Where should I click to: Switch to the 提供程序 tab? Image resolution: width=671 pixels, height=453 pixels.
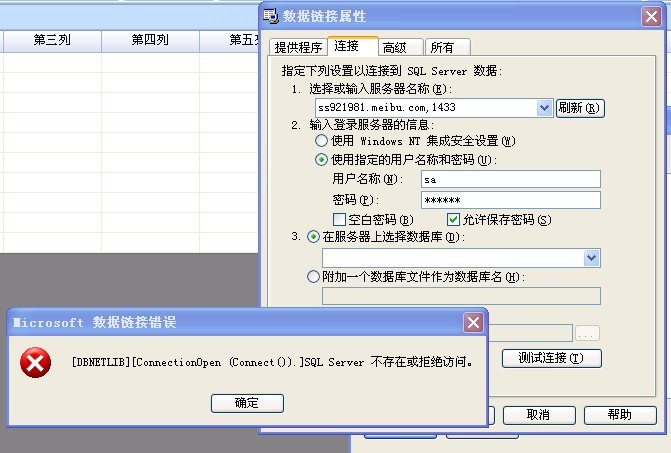298,47
